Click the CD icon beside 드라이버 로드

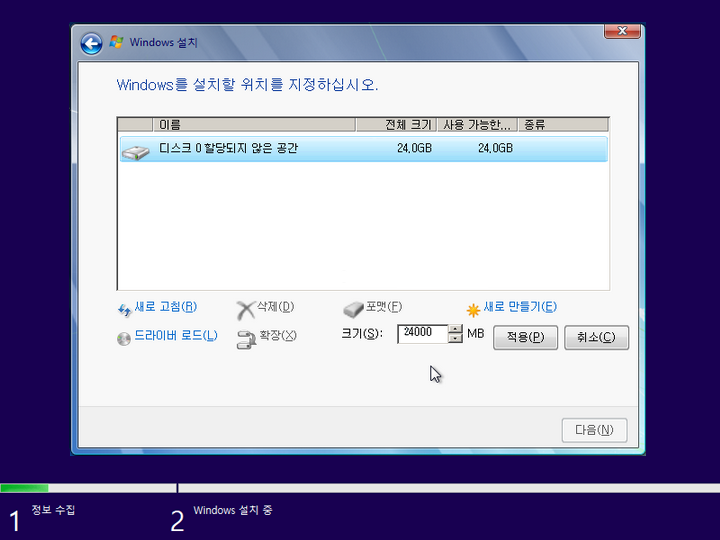(x=124, y=338)
